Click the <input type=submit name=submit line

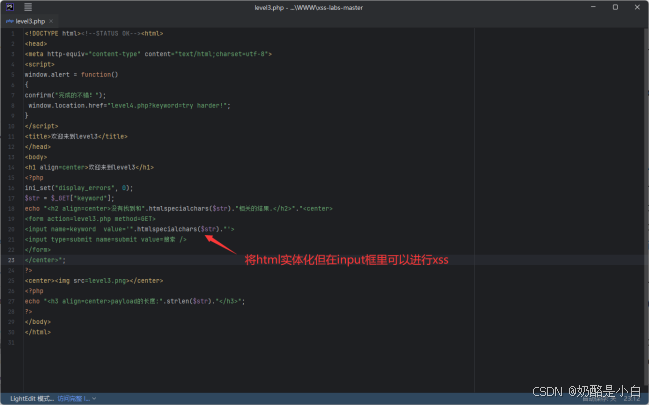pyautogui.click(x=105, y=240)
